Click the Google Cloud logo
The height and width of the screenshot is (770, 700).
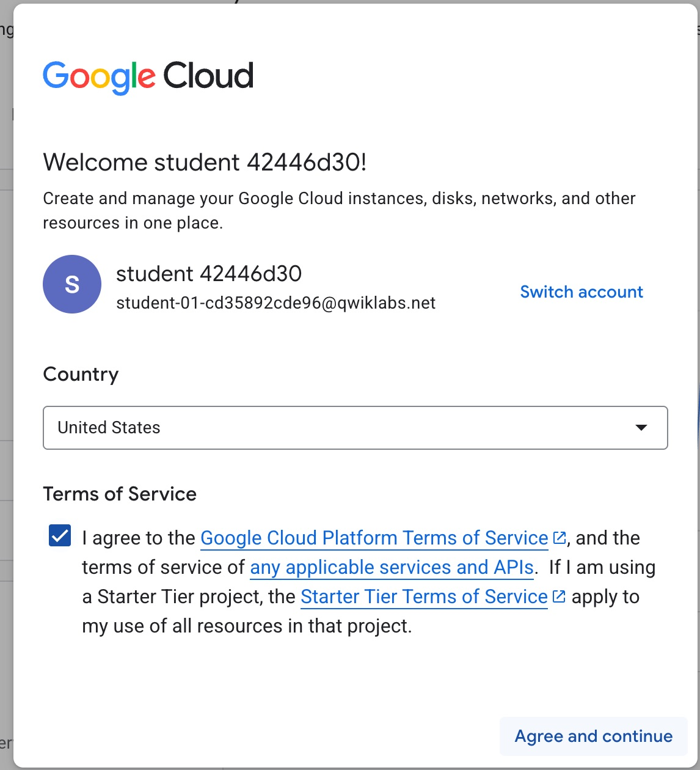(148, 77)
